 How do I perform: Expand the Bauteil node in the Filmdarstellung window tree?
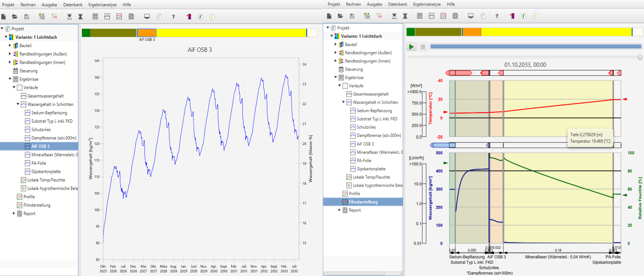[x=335, y=44]
